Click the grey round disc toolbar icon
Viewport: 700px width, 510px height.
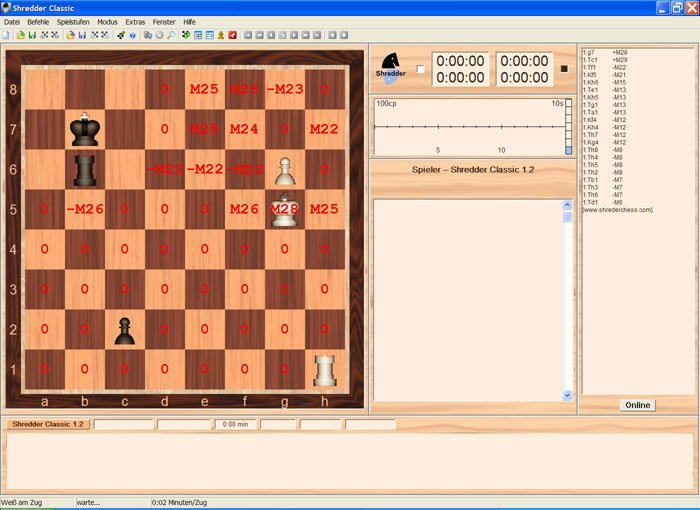coord(159,35)
